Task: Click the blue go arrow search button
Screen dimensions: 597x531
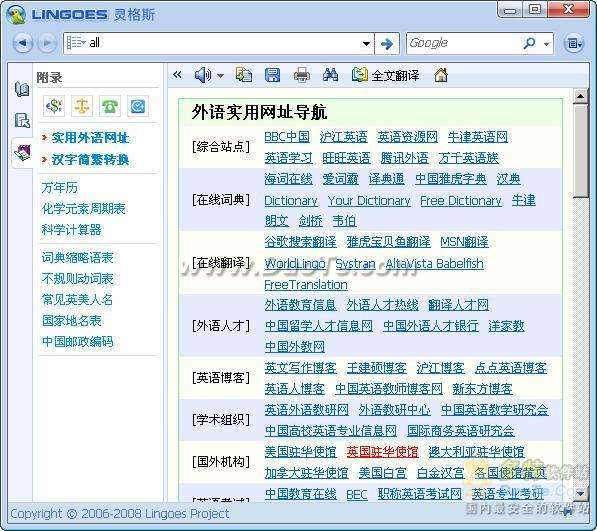Action: point(387,43)
